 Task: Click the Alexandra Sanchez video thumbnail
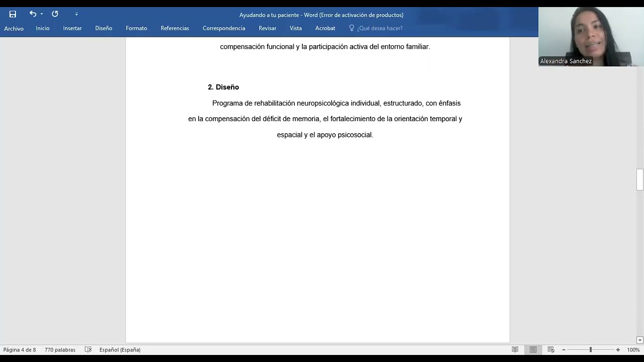pyautogui.click(x=591, y=37)
